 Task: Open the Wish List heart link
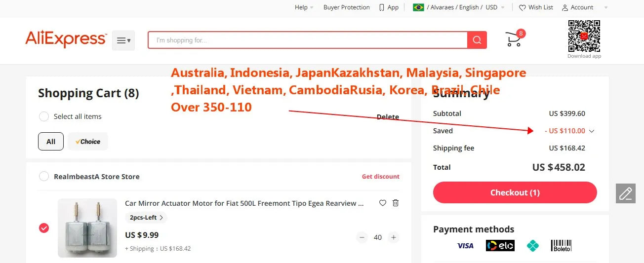[536, 7]
